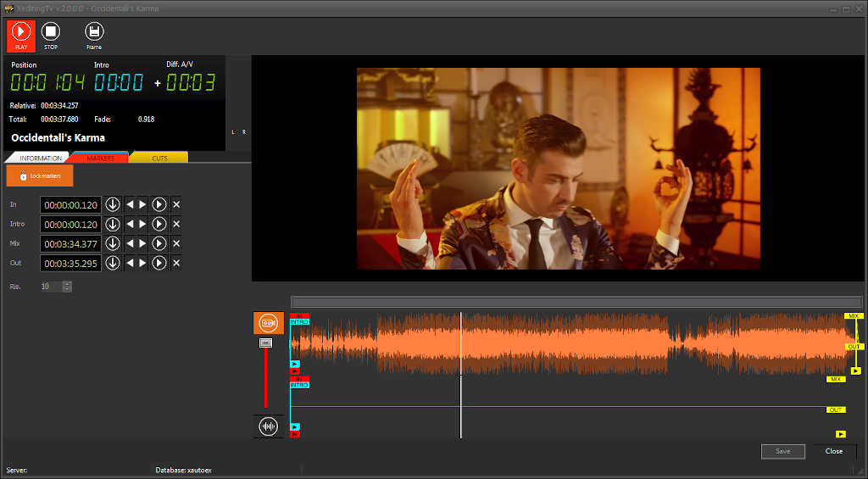Nudge the In marker forward

click(142, 205)
